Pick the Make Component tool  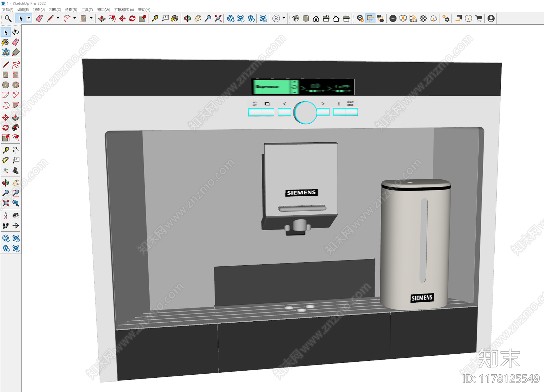pos(6,52)
